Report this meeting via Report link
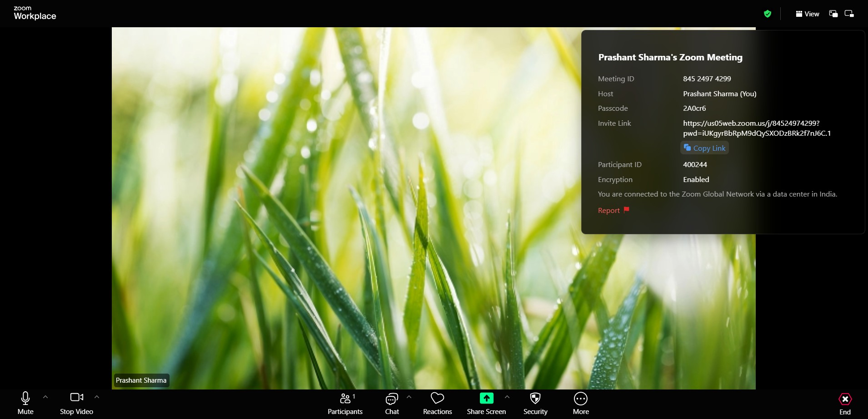868x419 pixels. coord(609,211)
